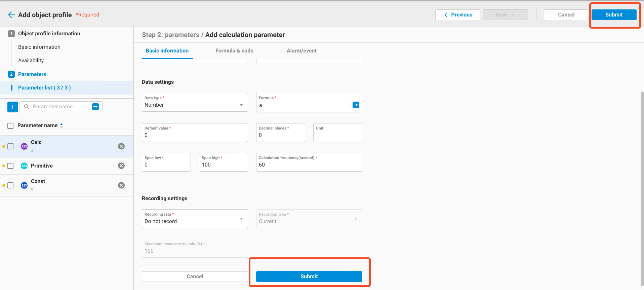Select all parameters with header checkbox
This screenshot has height=290, width=644.
[11, 125]
